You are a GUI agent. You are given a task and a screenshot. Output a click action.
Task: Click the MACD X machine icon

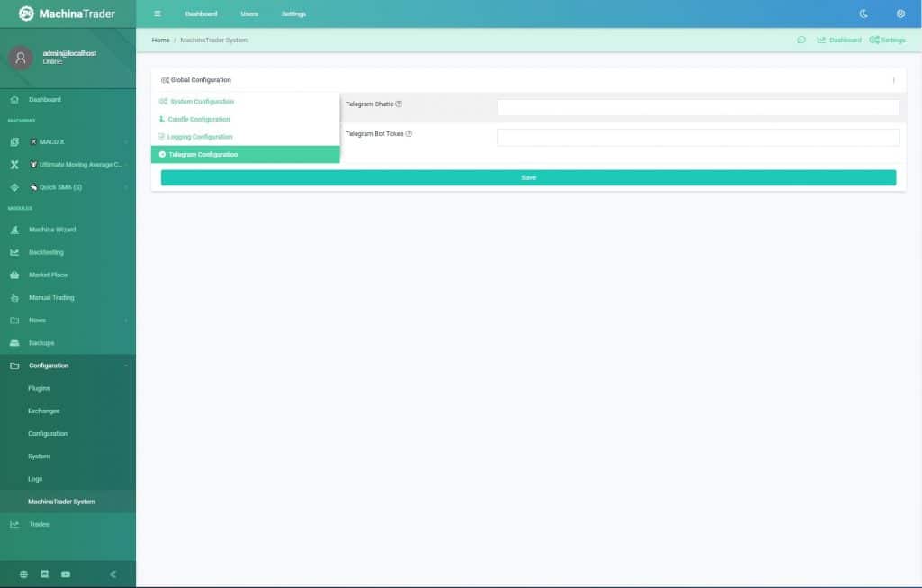[14, 141]
